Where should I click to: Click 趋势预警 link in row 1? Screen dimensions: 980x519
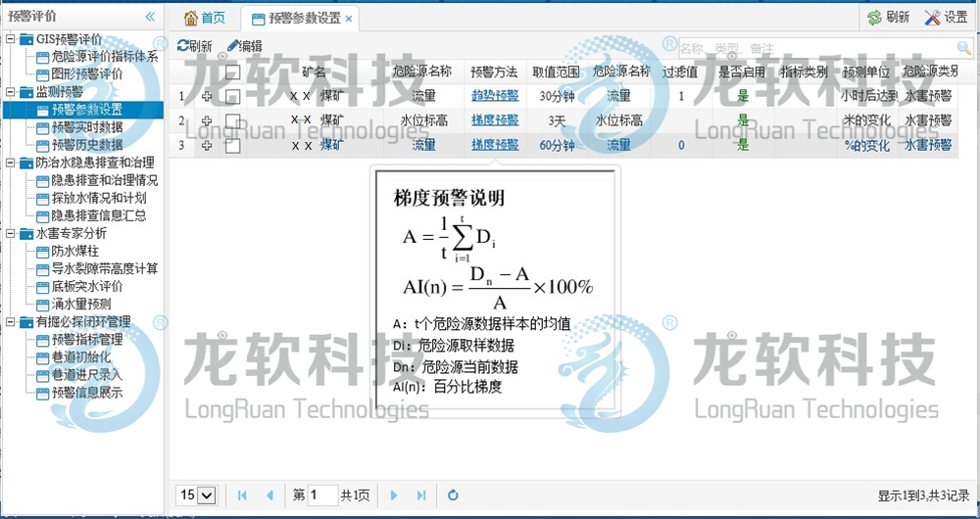pyautogui.click(x=494, y=96)
